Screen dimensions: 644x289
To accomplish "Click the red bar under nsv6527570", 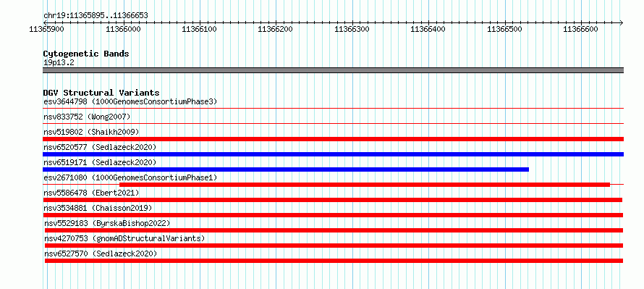I will click(334, 261).
